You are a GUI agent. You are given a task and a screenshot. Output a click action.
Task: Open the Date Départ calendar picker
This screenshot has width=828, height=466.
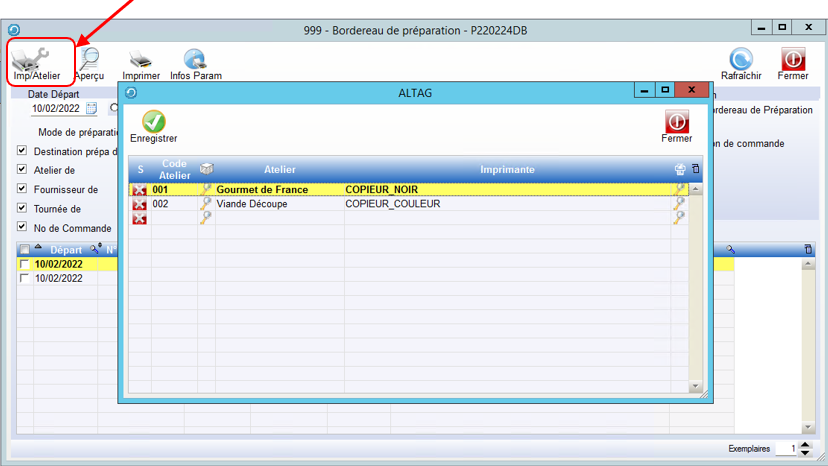[x=92, y=109]
